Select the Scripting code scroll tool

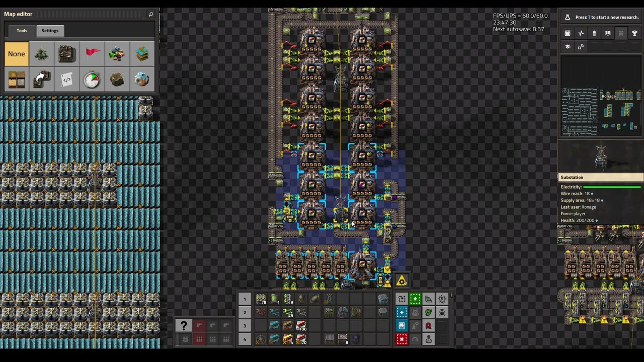(x=67, y=79)
